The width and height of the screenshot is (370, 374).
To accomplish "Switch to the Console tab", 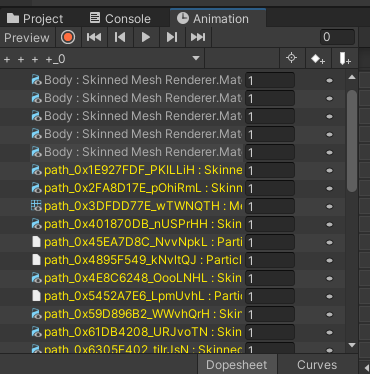I will pos(120,19).
